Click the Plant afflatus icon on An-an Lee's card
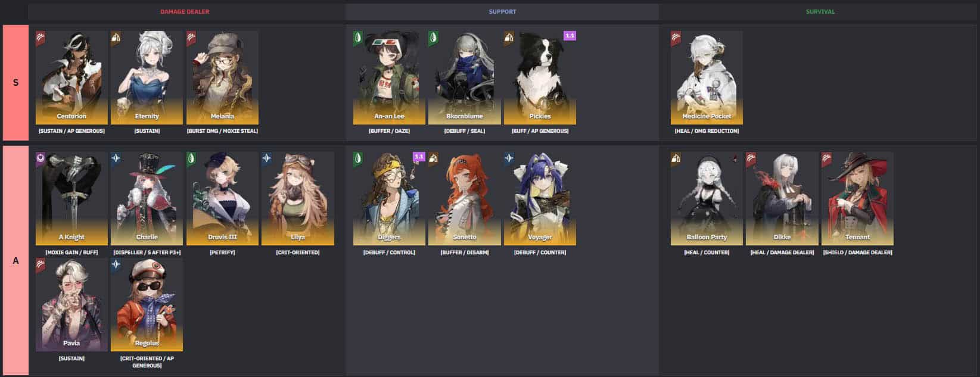The width and height of the screenshot is (980, 377). coord(358,39)
